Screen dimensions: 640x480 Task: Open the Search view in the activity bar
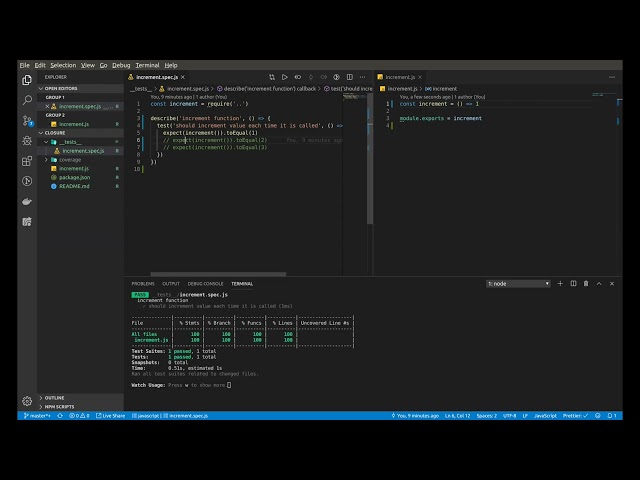pyautogui.click(x=27, y=100)
